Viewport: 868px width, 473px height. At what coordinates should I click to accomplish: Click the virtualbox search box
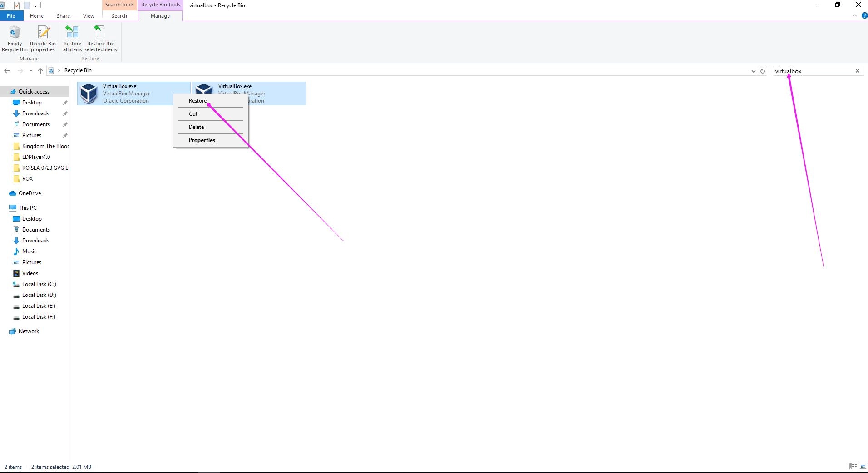pyautogui.click(x=813, y=71)
